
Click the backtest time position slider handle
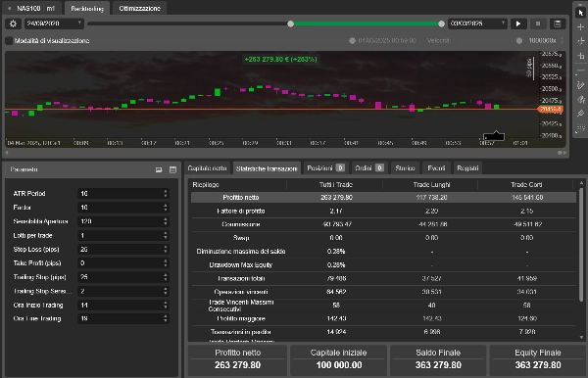click(352, 40)
